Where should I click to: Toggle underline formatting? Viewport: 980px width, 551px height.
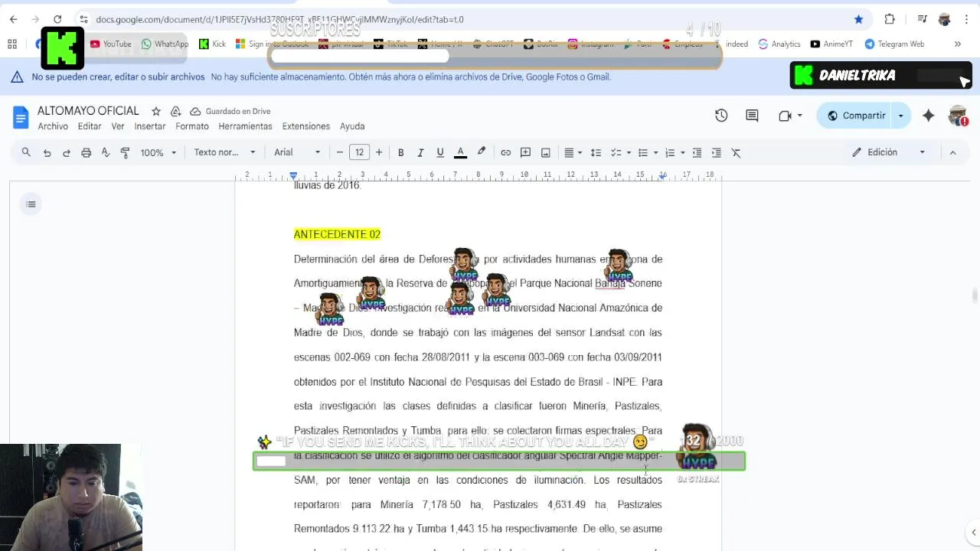pos(440,152)
